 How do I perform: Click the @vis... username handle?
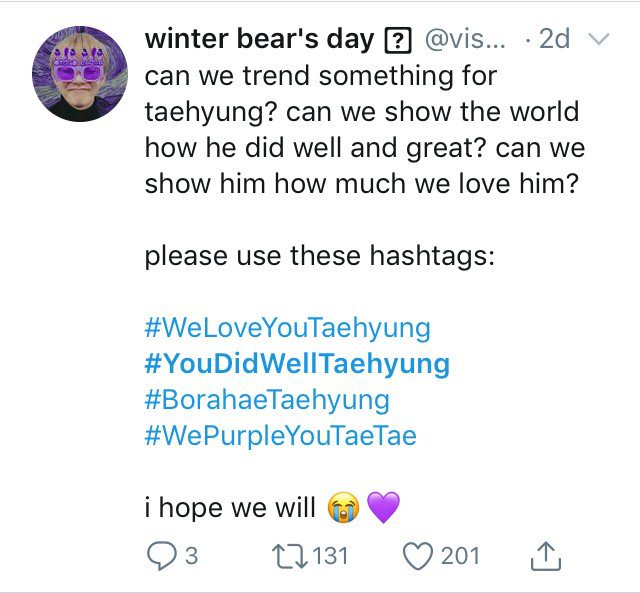coord(465,40)
